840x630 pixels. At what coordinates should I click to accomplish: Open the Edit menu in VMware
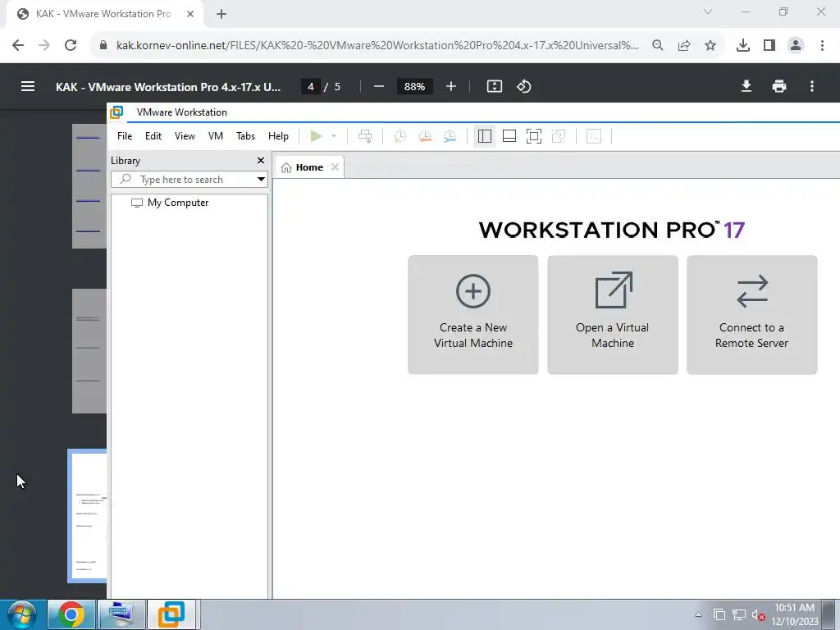[153, 136]
